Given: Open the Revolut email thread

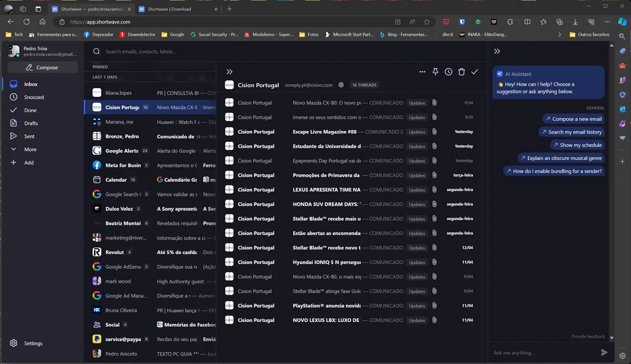Looking at the screenshot, I should [150, 253].
